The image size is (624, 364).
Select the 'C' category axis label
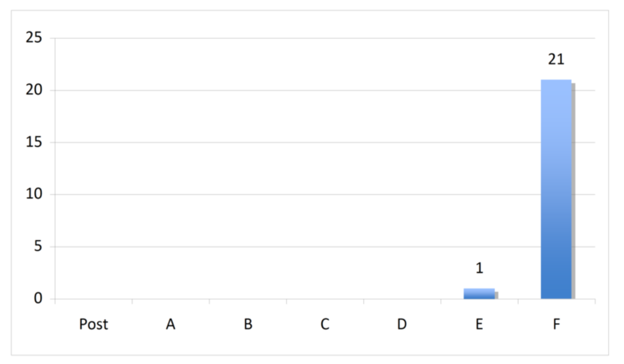pyautogui.click(x=325, y=324)
